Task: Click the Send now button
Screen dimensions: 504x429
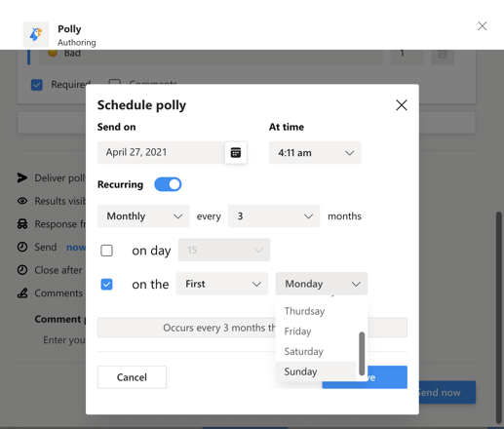Action: pyautogui.click(x=446, y=392)
